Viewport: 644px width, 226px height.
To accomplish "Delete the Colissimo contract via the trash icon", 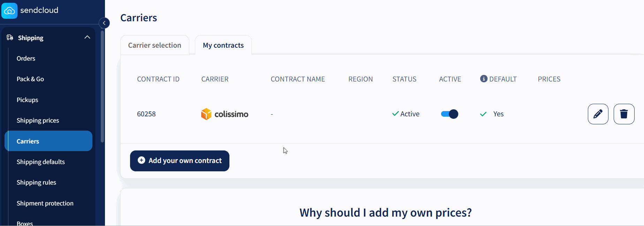I will pyautogui.click(x=624, y=114).
